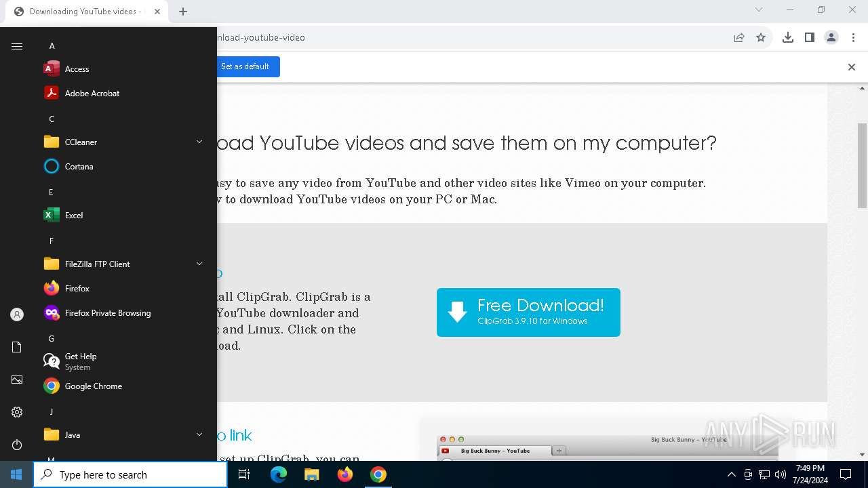Switch to Chrome on the taskbar
Viewport: 868px width, 488px height.
[x=378, y=474]
